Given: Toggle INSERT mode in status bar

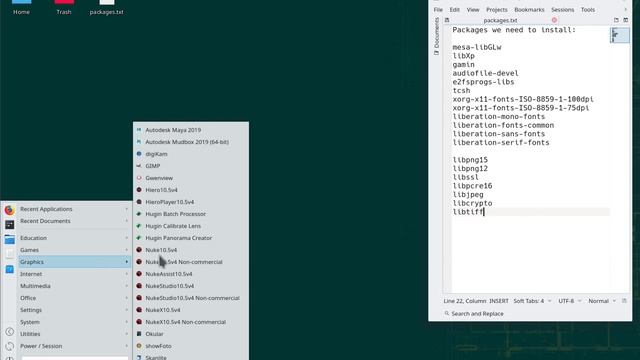Looking at the screenshot, I should [x=499, y=301].
